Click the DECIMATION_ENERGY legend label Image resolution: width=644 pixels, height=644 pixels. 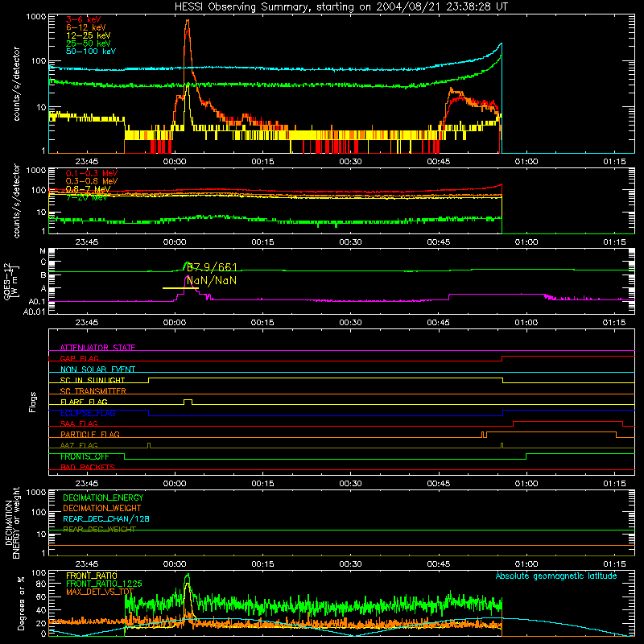pos(103,497)
